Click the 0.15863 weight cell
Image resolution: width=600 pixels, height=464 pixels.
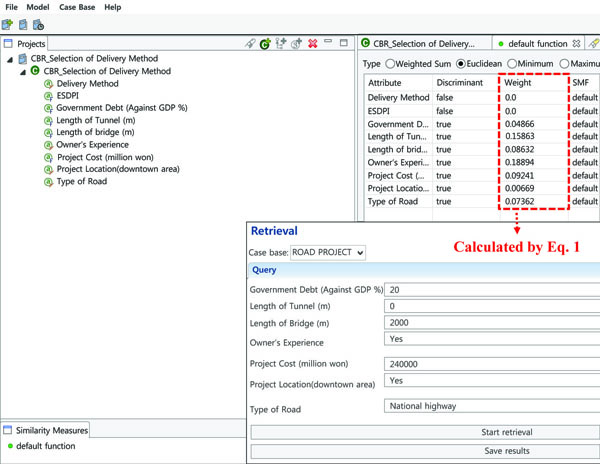coord(520,136)
